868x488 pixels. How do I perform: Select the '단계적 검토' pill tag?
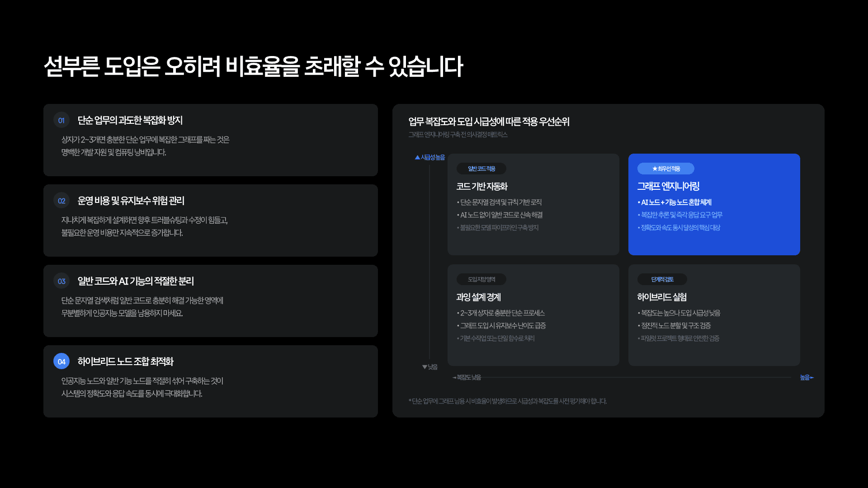coord(662,279)
